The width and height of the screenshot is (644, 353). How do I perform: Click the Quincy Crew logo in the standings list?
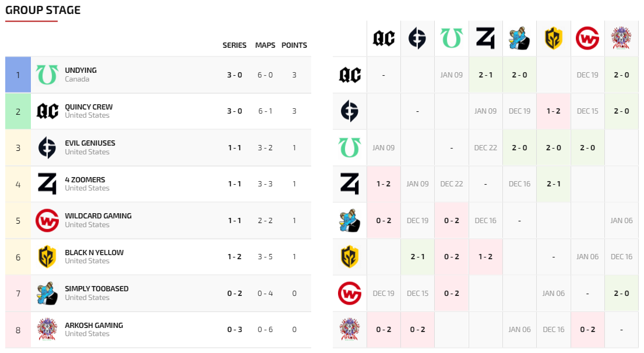tap(47, 111)
